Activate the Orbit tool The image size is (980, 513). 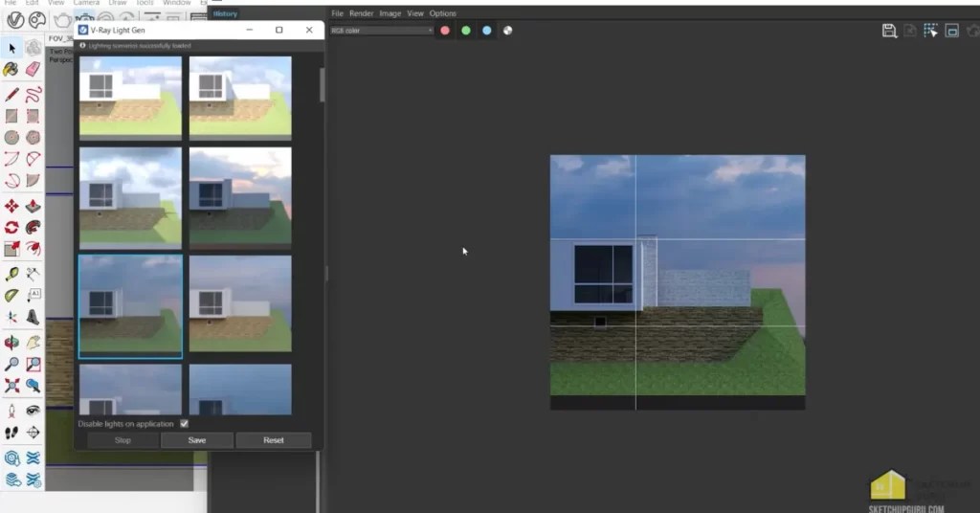(11, 343)
